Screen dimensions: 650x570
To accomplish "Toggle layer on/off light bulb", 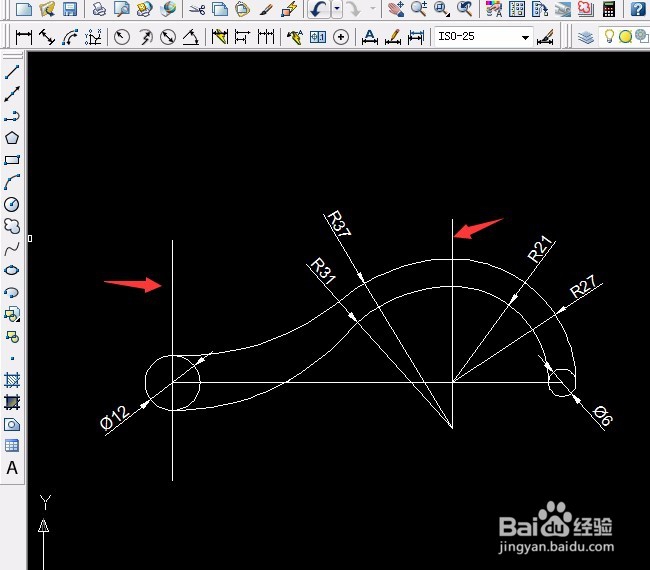I will point(609,36).
